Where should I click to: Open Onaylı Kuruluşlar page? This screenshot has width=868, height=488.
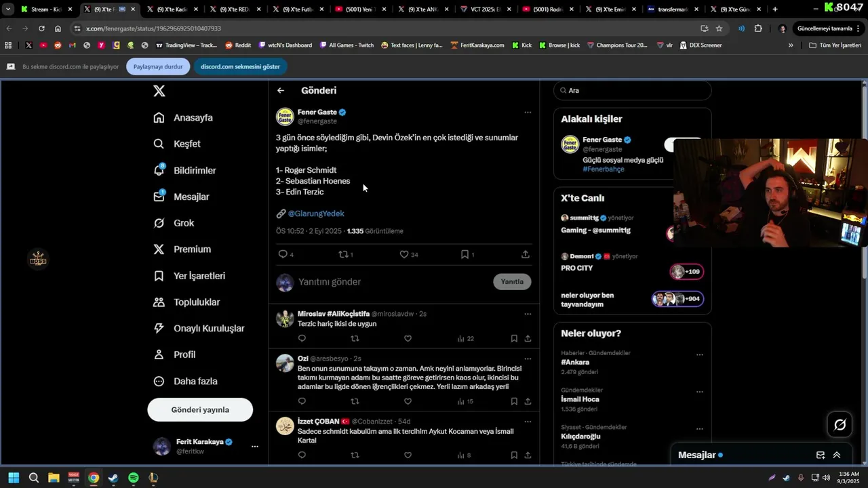coord(199,328)
